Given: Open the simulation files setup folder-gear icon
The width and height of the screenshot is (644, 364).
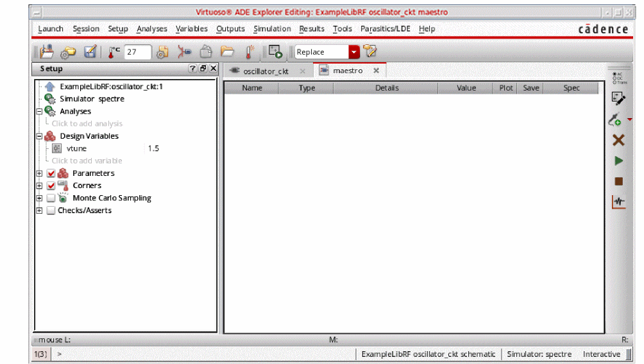Looking at the screenshot, I should 68,52.
